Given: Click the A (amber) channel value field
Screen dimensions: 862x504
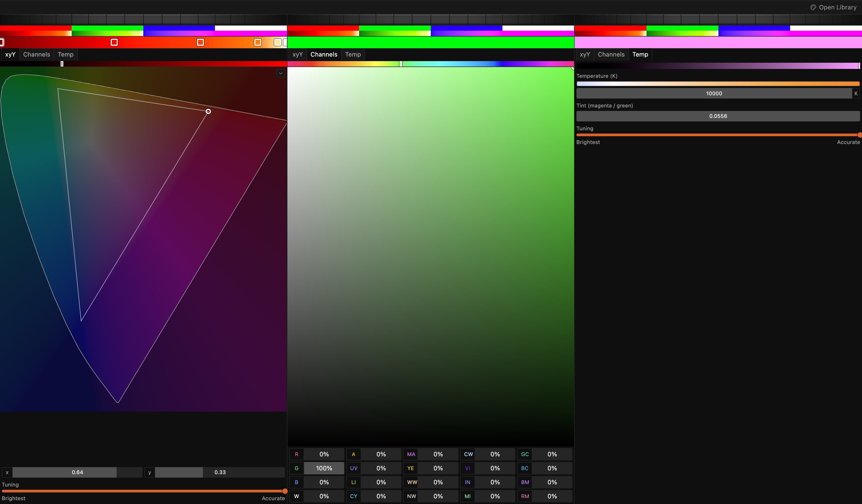Looking at the screenshot, I should point(381,454).
